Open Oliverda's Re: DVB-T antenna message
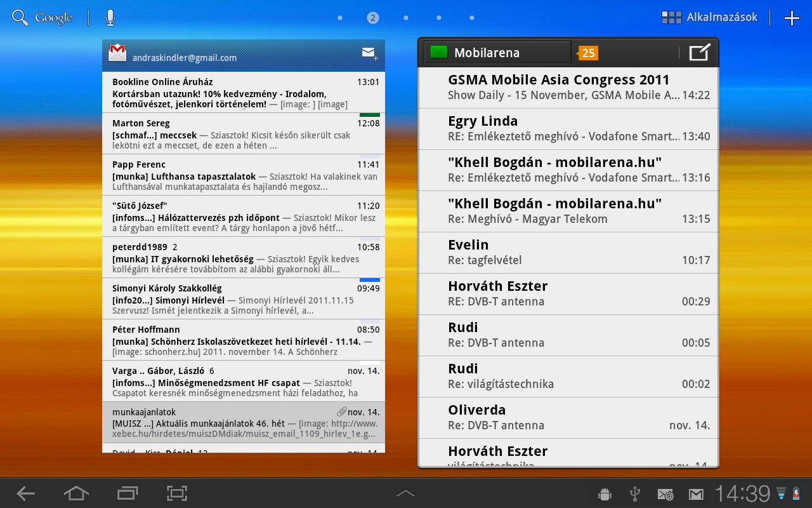Viewport: 812px width, 508px height. 568,418
